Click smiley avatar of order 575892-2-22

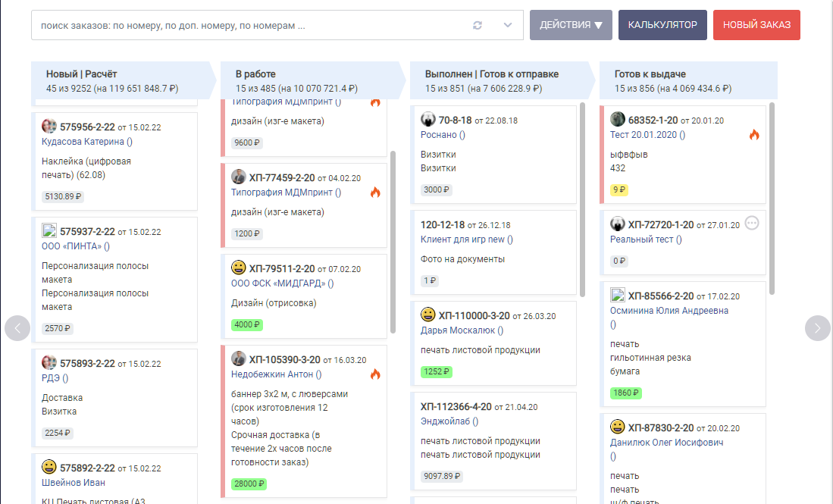[x=49, y=467]
